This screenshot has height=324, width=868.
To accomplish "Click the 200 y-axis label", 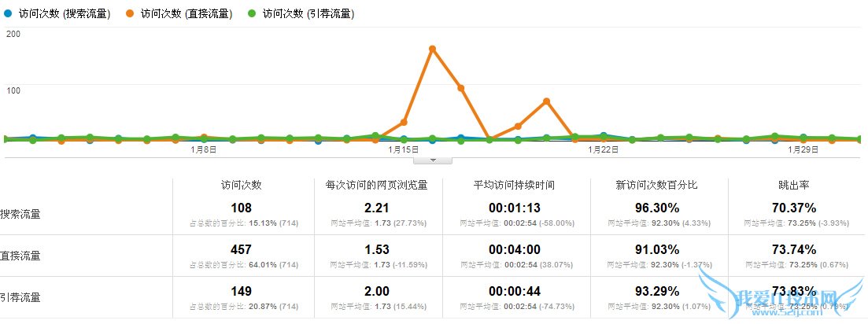I will (x=13, y=34).
